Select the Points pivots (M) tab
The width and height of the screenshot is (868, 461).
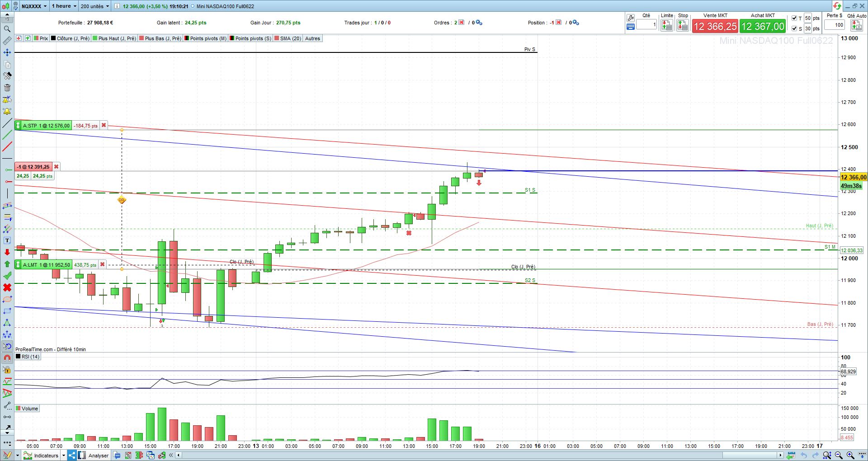tap(206, 38)
